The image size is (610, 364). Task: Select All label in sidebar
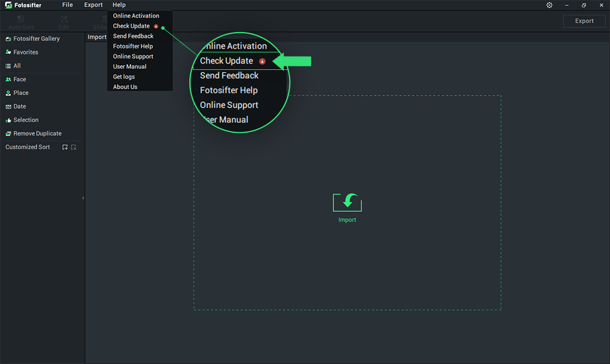pos(17,66)
